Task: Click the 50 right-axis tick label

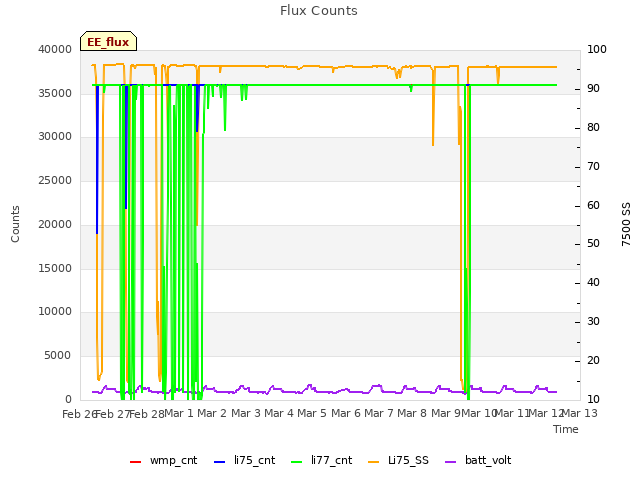Action: (x=593, y=244)
